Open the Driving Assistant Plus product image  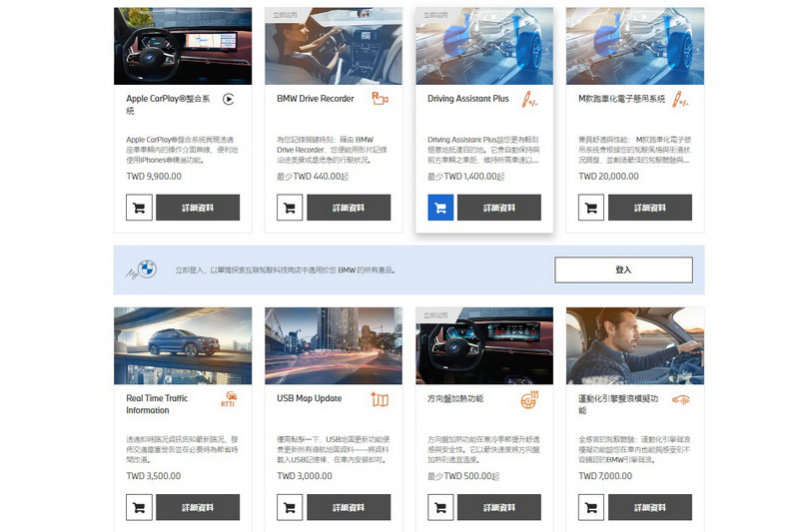(x=484, y=46)
